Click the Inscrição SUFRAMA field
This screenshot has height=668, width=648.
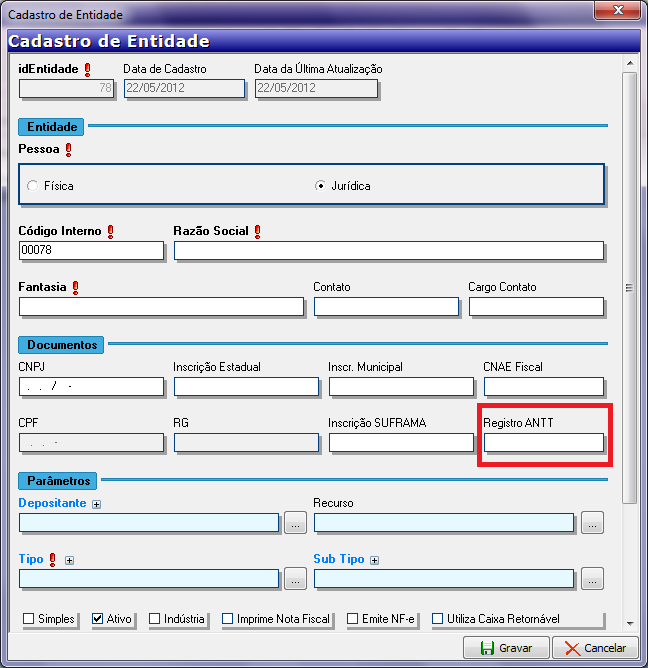click(401, 443)
